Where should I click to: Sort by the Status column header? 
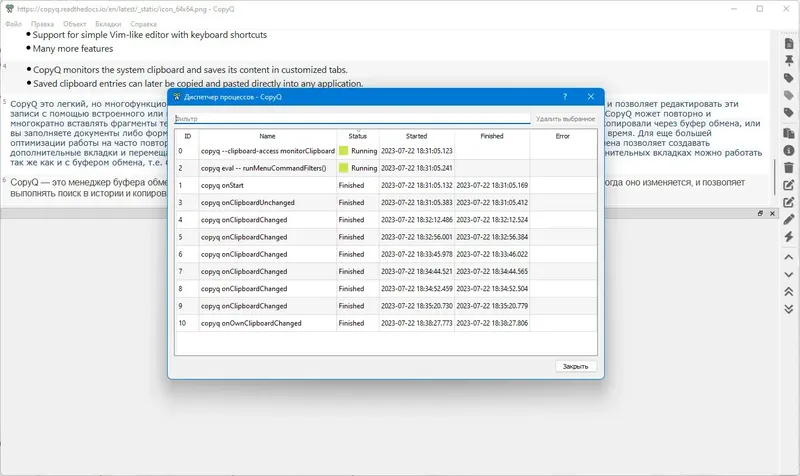[x=358, y=136]
